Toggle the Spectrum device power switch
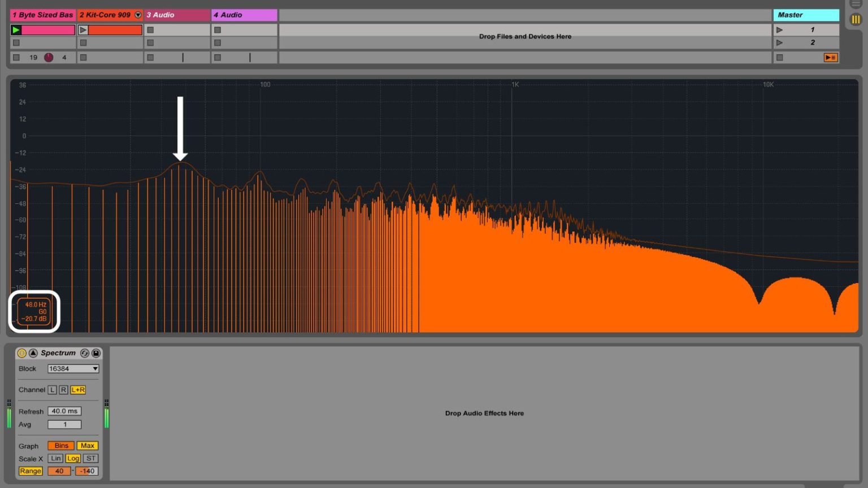 coord(21,353)
